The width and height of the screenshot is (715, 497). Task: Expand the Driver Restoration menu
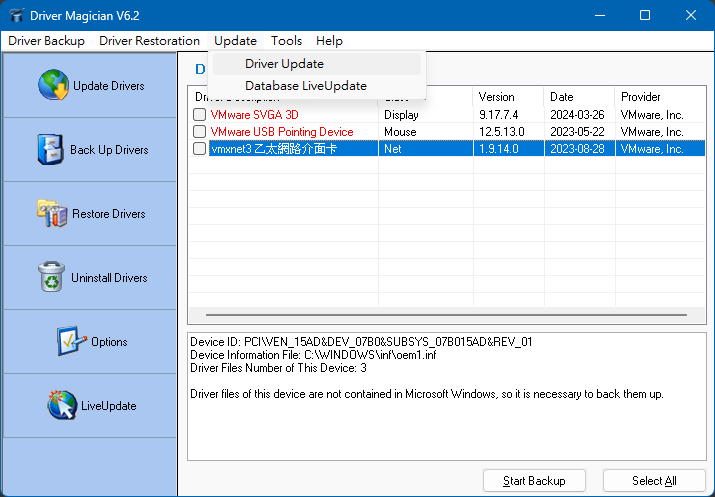tap(149, 41)
